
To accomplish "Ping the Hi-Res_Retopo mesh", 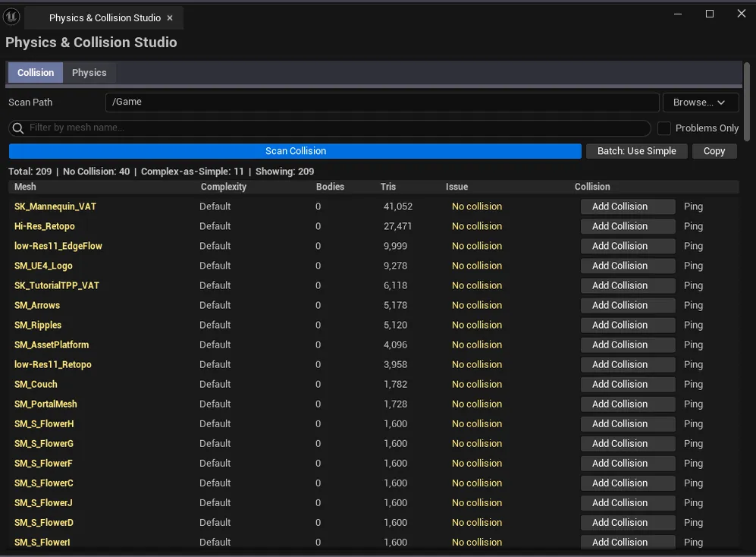I will [x=693, y=226].
